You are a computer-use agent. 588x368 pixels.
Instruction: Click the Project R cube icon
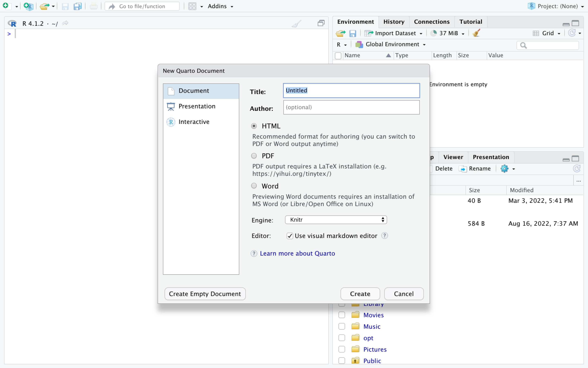click(531, 6)
